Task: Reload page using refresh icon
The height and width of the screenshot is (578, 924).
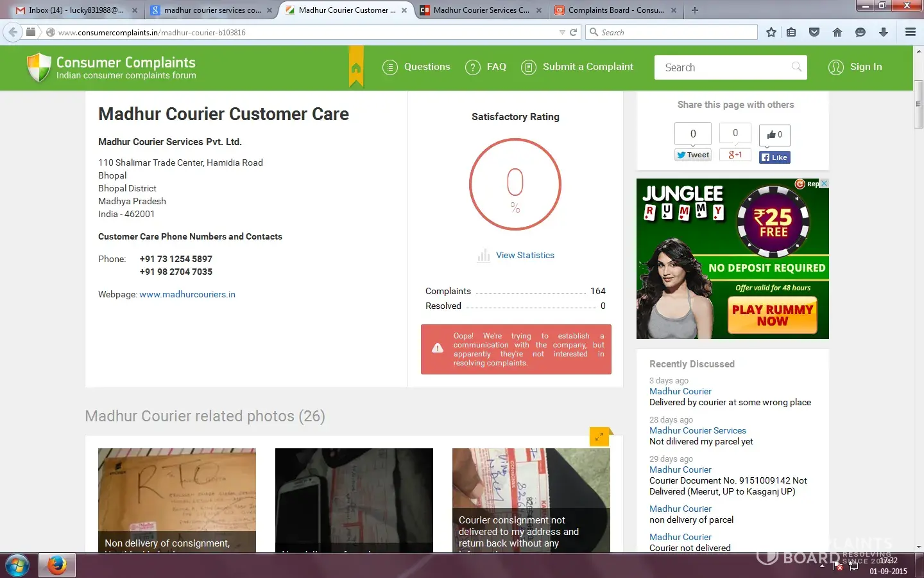Action: [x=574, y=32]
